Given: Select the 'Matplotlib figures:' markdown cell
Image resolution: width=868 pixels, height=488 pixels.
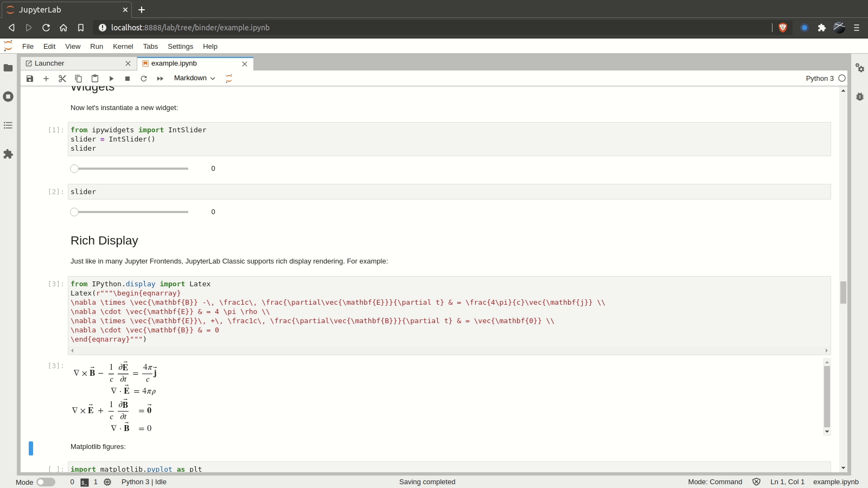Looking at the screenshot, I should point(98,447).
